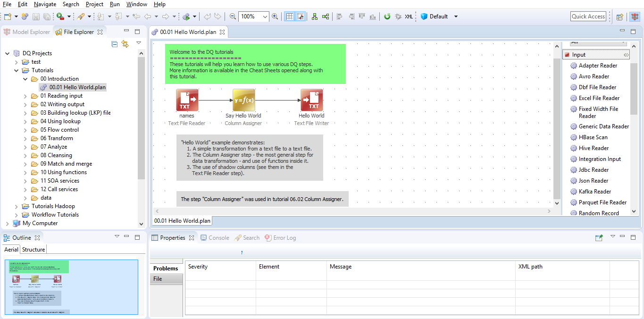Click the Align top toolbar icon

point(362,17)
